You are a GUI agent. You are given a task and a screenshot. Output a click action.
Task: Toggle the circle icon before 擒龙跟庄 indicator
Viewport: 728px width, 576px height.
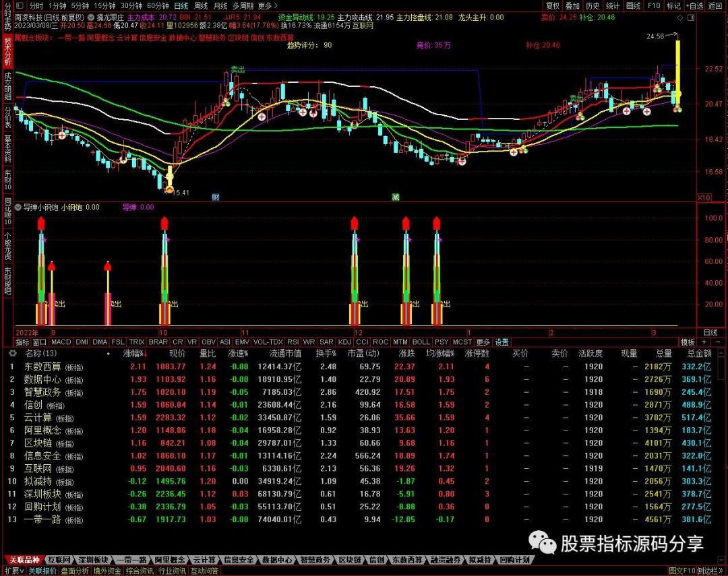coord(92,18)
